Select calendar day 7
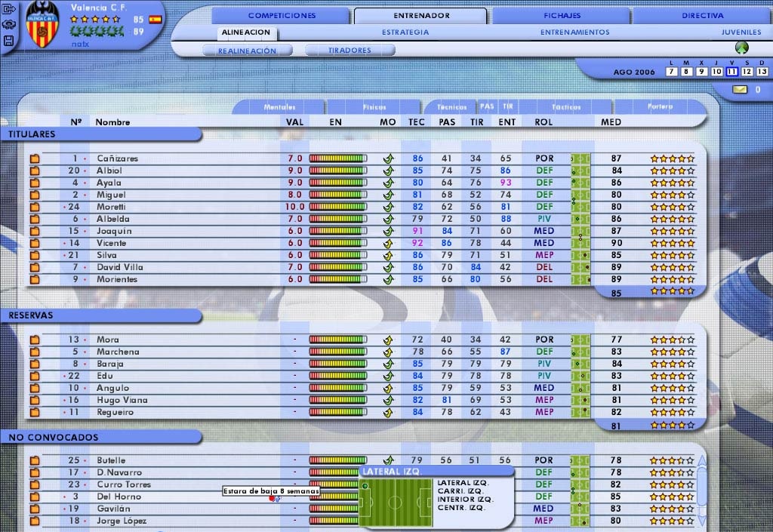Viewport: 773px width, 532px height. point(671,72)
